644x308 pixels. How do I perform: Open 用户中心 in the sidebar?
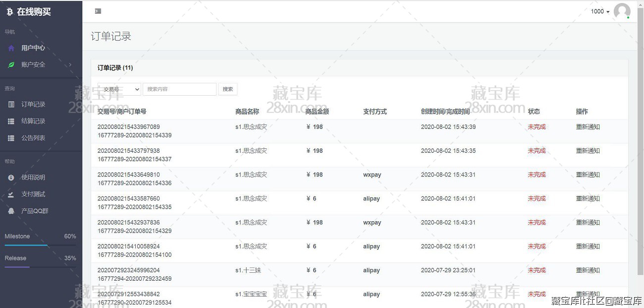point(33,48)
